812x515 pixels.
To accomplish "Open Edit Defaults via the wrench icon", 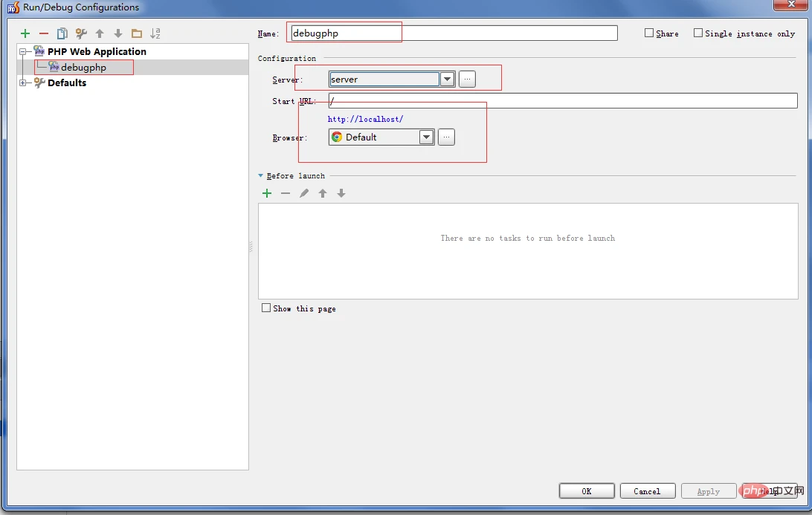I will [80, 33].
